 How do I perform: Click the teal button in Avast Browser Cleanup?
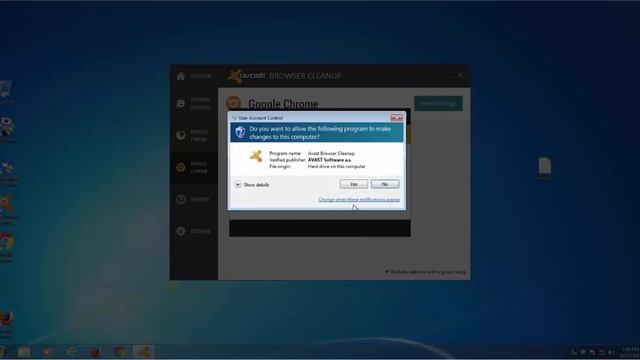pos(438,104)
